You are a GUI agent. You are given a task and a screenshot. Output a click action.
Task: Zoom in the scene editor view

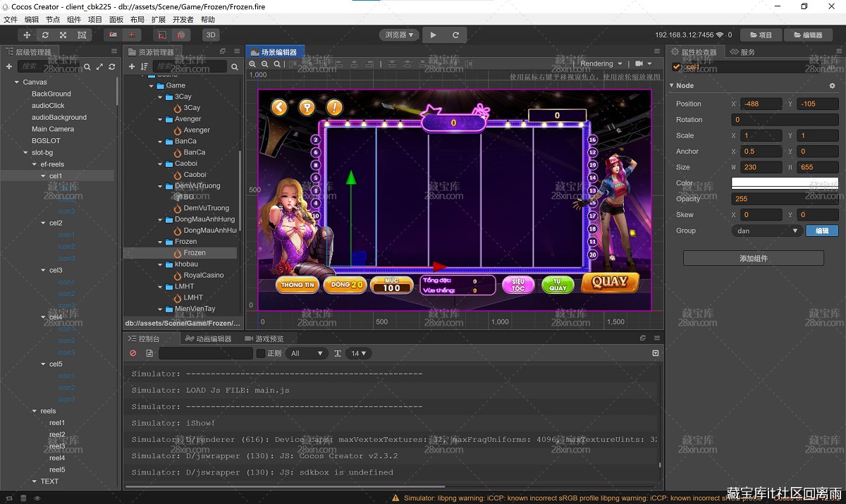[x=252, y=63]
